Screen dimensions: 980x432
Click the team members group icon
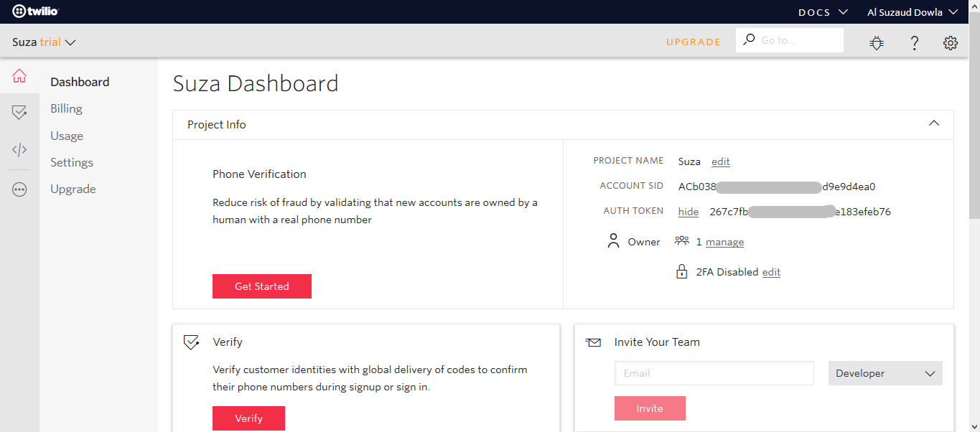click(682, 241)
